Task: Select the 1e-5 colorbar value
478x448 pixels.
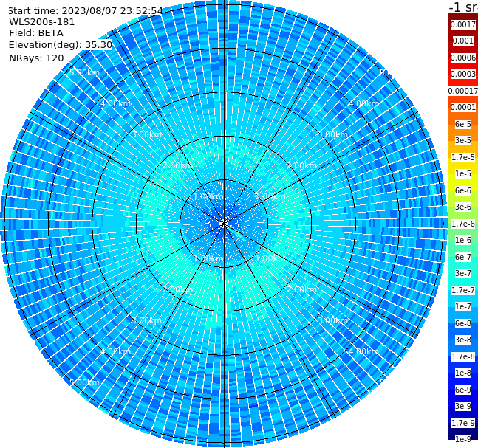Action: (463, 173)
